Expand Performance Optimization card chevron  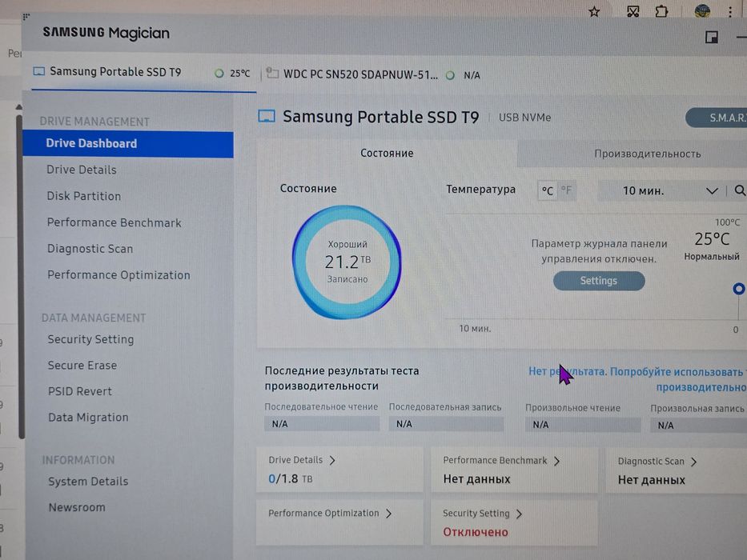pyautogui.click(x=389, y=514)
